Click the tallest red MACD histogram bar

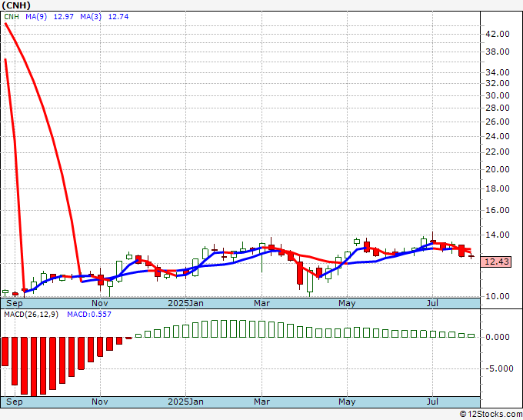coord(33,366)
